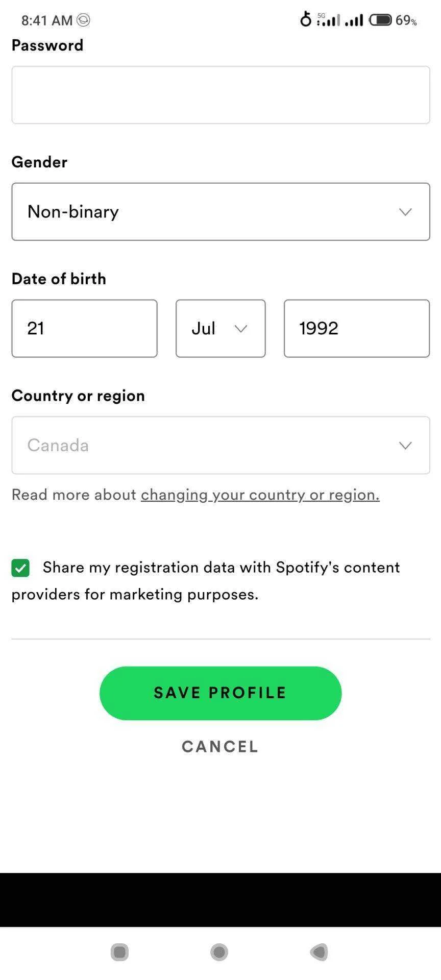The width and height of the screenshot is (441, 980).
Task: Tap the 5G signal strength icon
Action: pyautogui.click(x=328, y=19)
